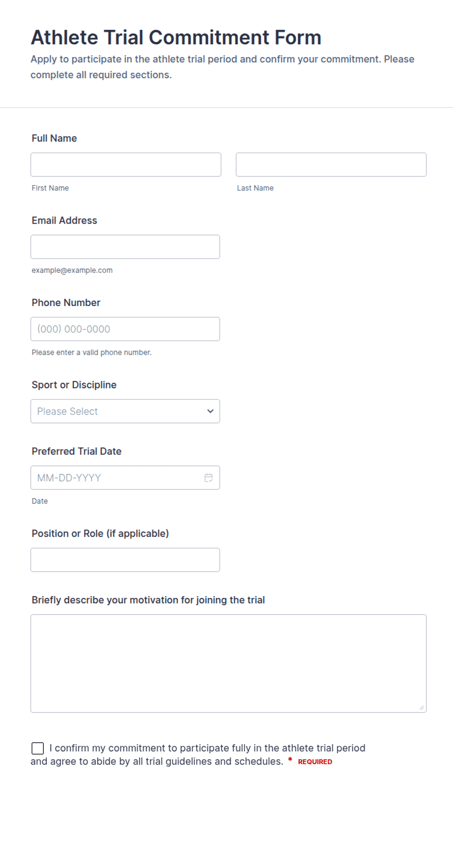
Task: Click the Phone Number label
Action: coord(66,303)
